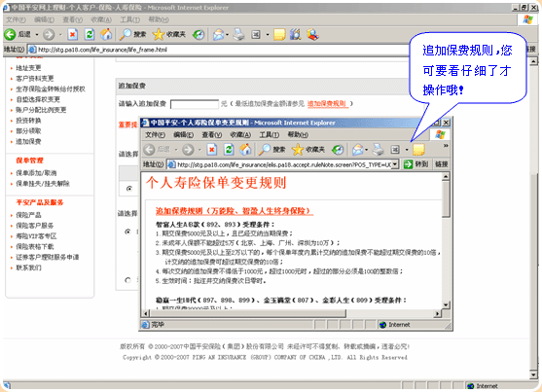
Task: Open 编辑(E) menu in popup window
Action: pos(183,134)
